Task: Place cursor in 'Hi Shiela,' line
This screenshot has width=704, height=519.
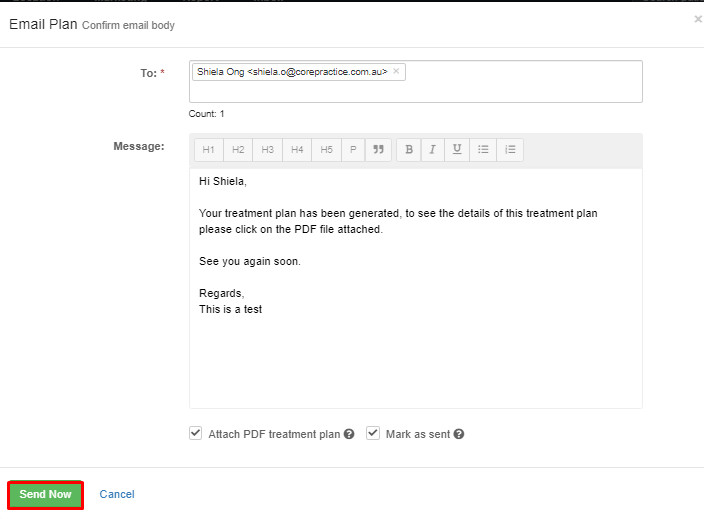Action: (223, 181)
